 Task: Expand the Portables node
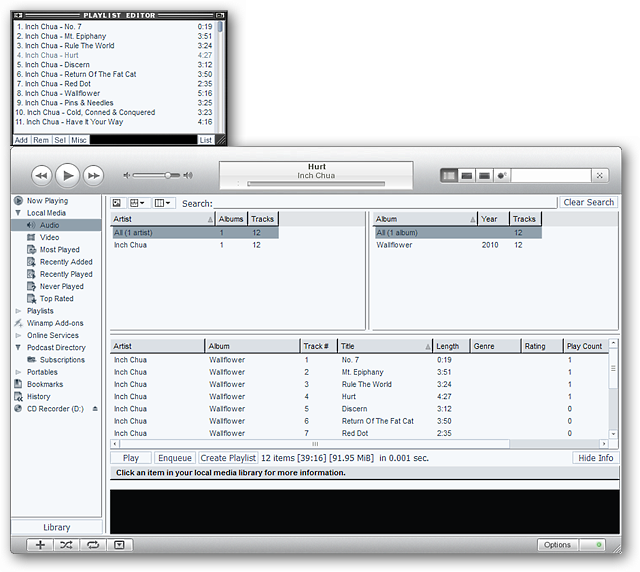pyautogui.click(x=18, y=372)
